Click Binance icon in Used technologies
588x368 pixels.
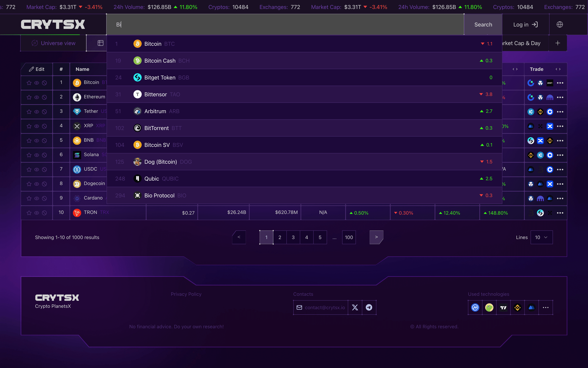(518, 307)
